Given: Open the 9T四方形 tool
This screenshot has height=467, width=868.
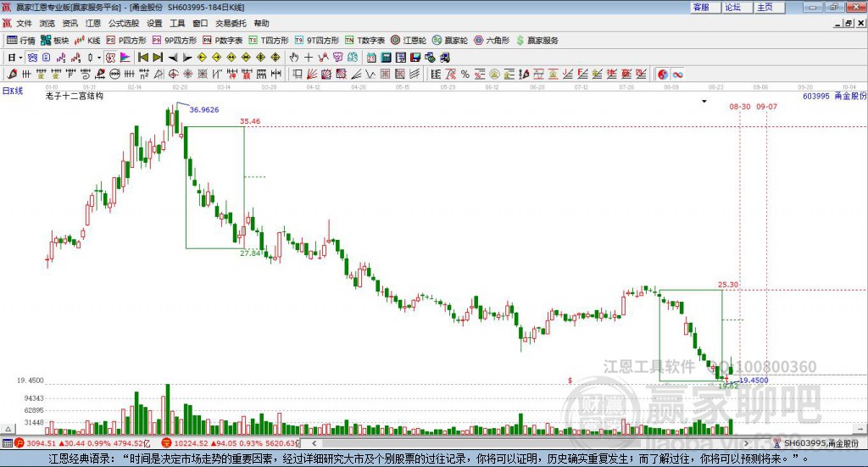Looking at the screenshot, I should tap(317, 41).
